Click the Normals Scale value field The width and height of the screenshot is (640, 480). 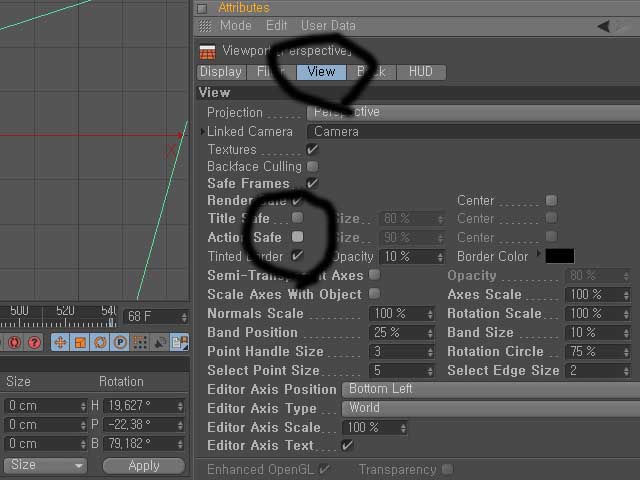point(402,313)
